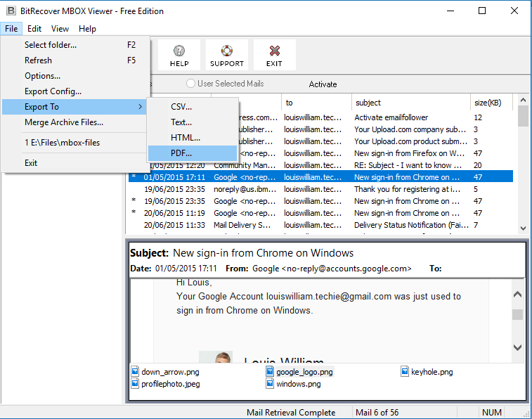Click the Subject line in preview header
The image size is (532, 419).
242,253
